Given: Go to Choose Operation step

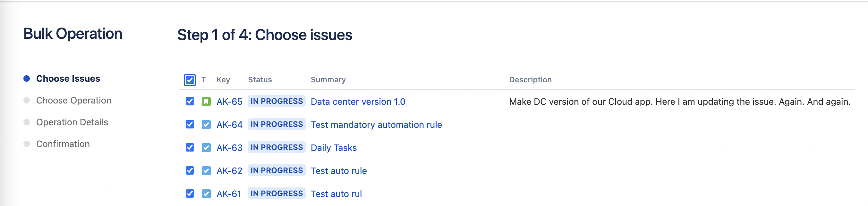Looking at the screenshot, I should [x=73, y=100].
